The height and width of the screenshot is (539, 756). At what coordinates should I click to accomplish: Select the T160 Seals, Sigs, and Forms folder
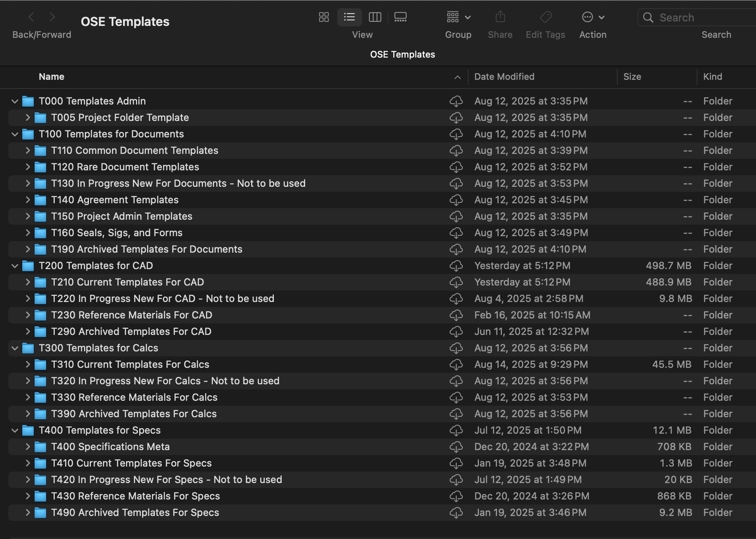coord(117,233)
